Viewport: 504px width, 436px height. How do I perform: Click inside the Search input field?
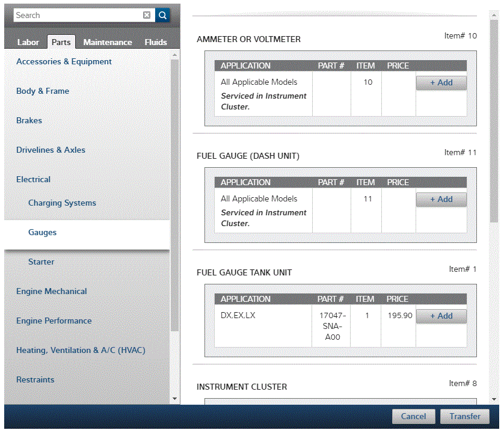(x=78, y=15)
